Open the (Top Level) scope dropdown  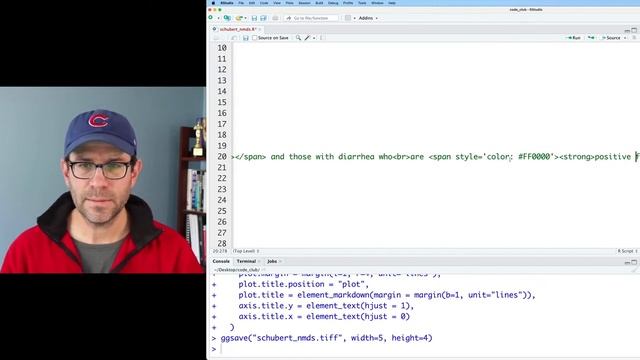246,251
